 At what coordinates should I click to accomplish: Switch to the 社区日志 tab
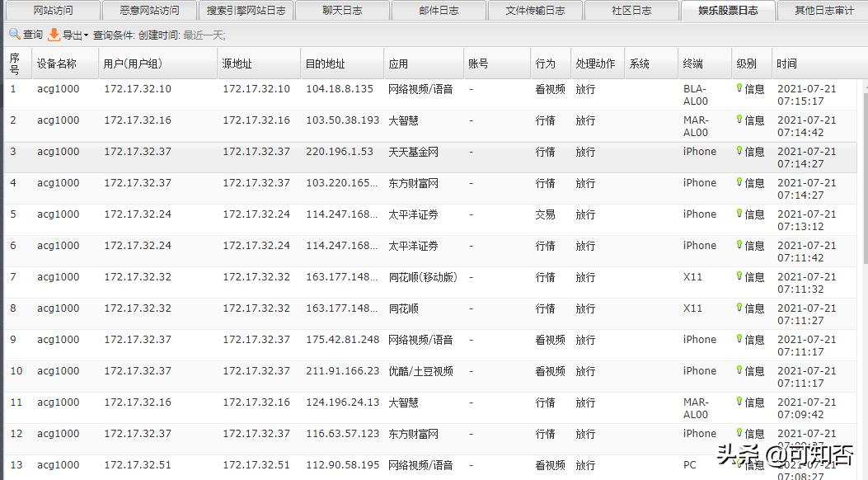point(629,12)
